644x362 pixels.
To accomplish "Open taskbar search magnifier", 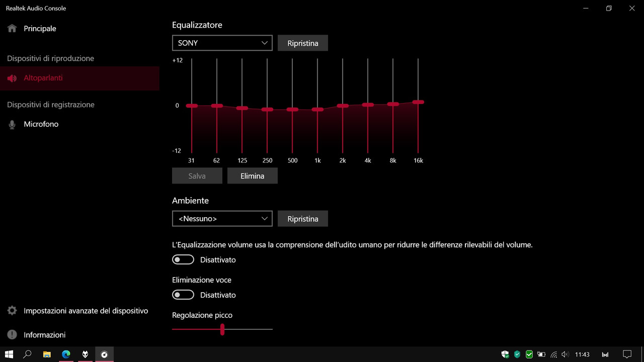I will click(28, 354).
